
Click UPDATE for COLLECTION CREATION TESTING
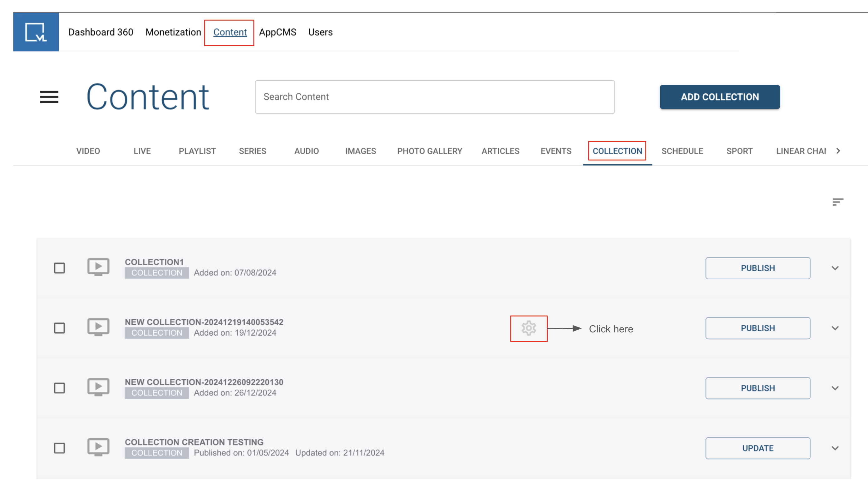[758, 448]
